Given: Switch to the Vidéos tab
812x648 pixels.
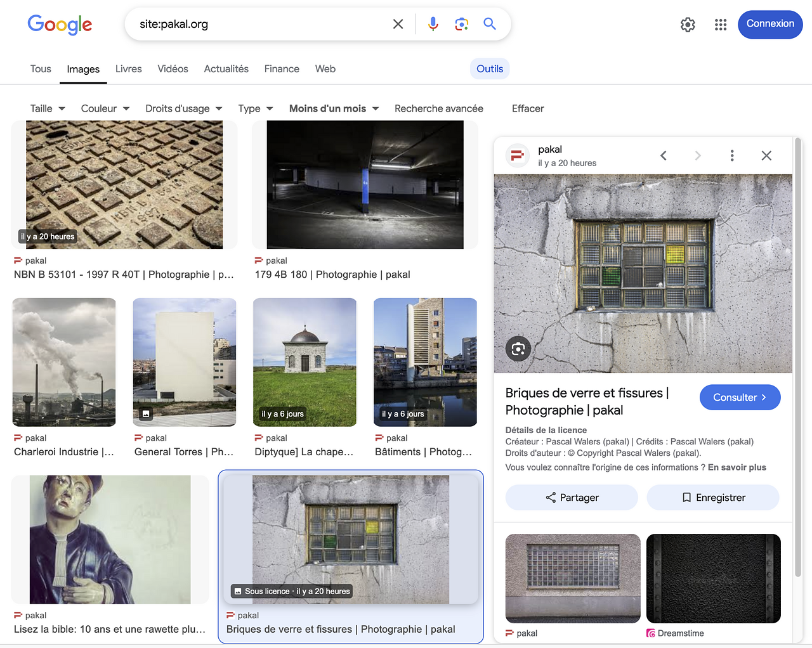Looking at the screenshot, I should [x=173, y=68].
